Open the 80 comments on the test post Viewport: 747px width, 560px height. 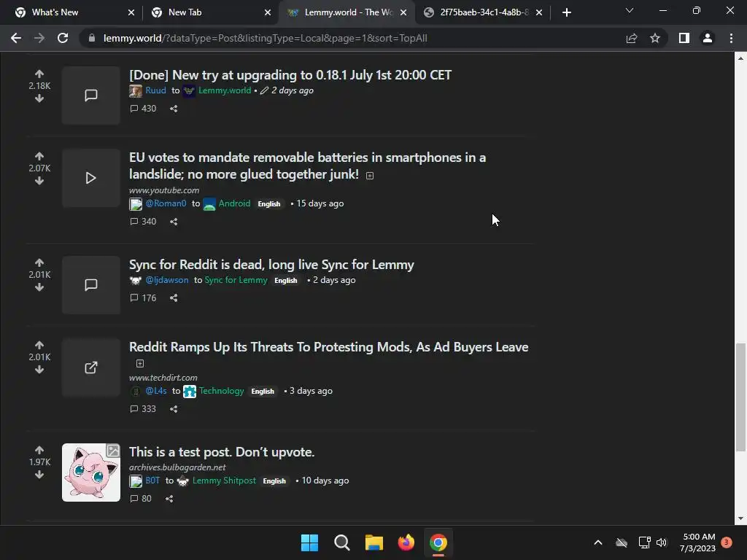point(141,499)
